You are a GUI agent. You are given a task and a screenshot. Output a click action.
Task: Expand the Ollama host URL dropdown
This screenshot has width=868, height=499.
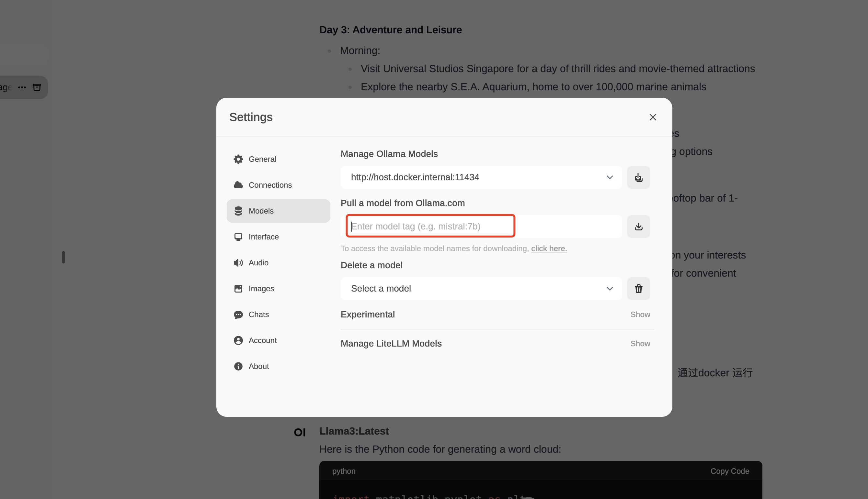[x=481, y=177]
